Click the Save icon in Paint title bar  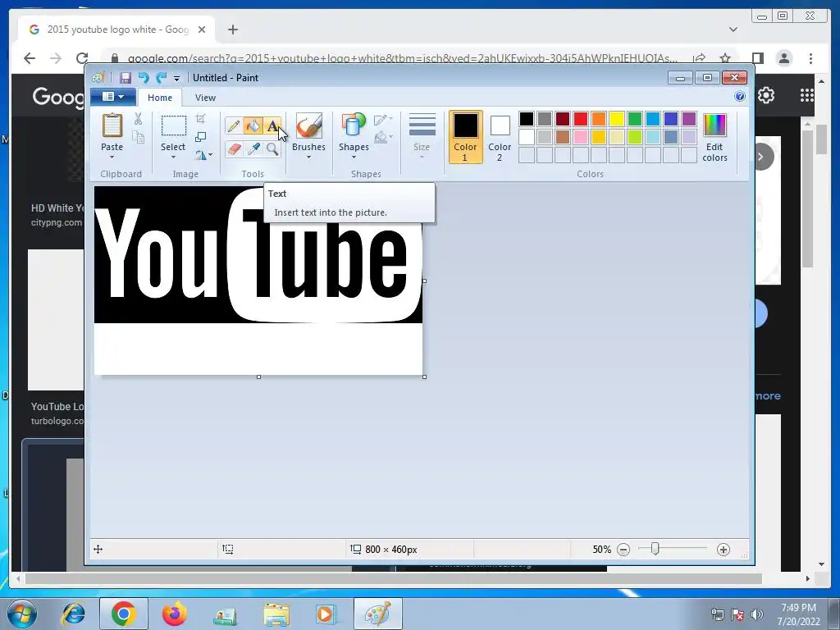pos(126,78)
